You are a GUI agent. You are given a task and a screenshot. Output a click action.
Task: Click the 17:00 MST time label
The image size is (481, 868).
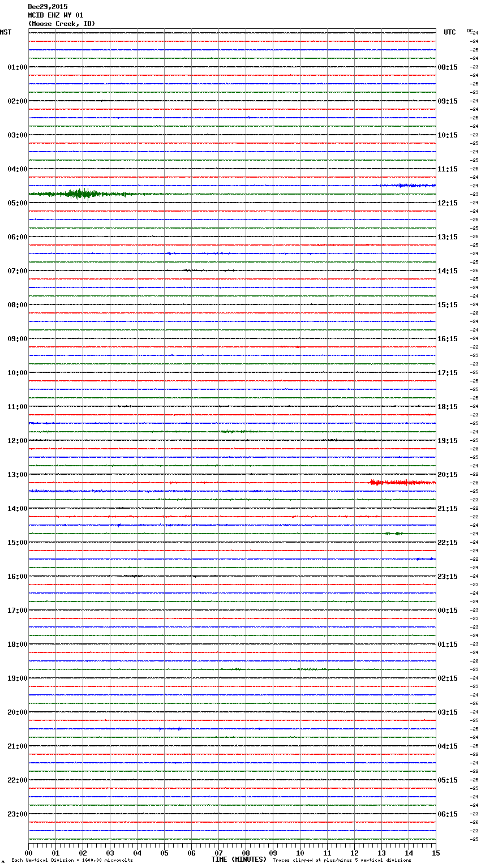(17, 611)
